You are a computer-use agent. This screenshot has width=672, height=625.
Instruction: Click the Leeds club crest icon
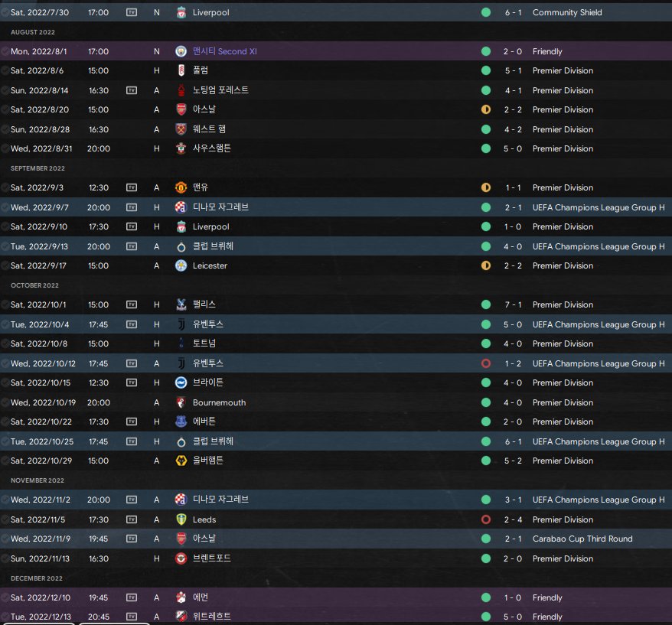tap(181, 519)
